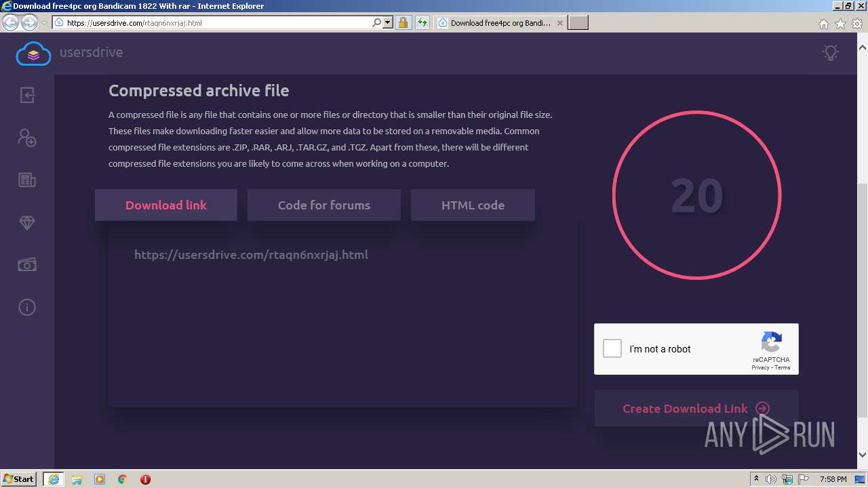This screenshot has height=488, width=868.
Task: Expand the recent pages dropdown arrow
Action: pyautogui.click(x=44, y=22)
